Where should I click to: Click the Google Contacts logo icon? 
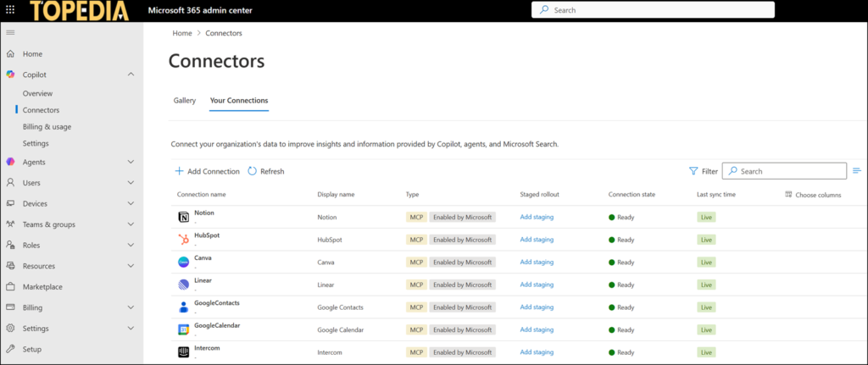click(183, 307)
